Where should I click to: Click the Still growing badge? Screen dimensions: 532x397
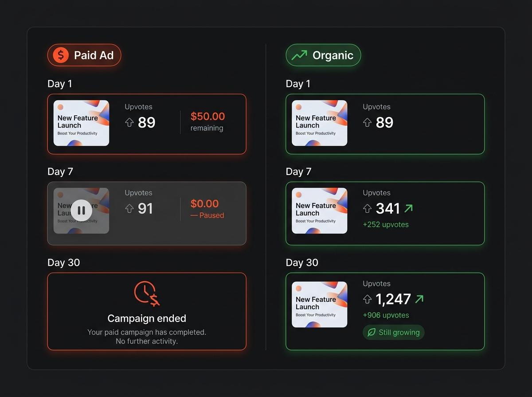click(x=394, y=332)
